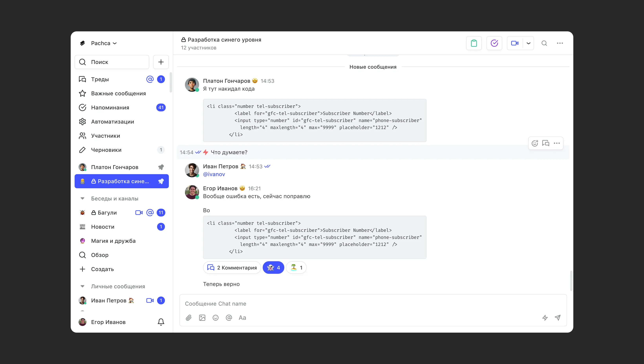Unpin the Платон Гончаров chat

coord(161,167)
